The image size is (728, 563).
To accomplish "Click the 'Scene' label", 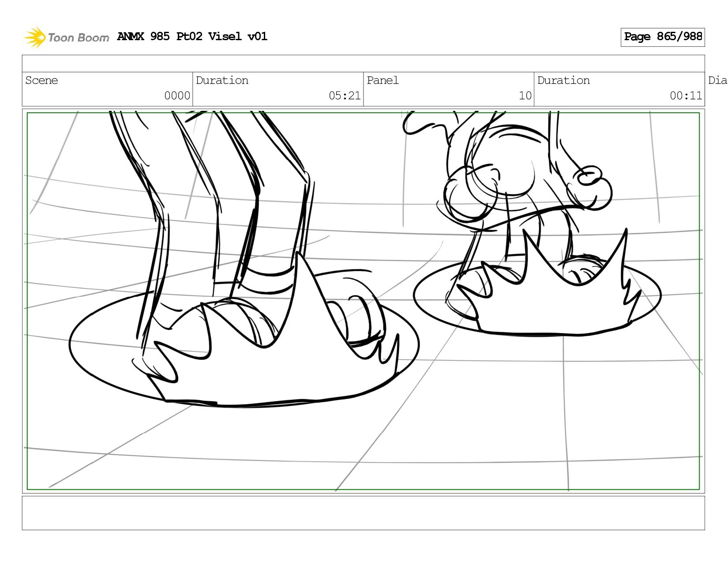I will [x=41, y=80].
